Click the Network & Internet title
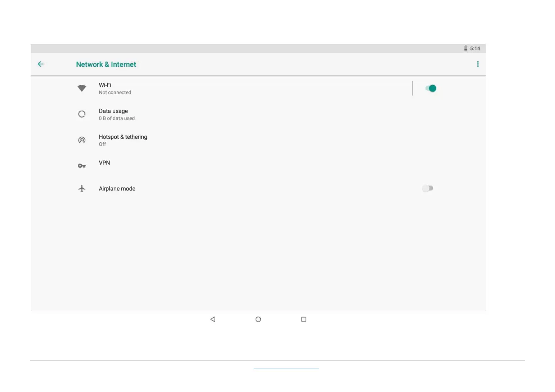 (x=106, y=65)
